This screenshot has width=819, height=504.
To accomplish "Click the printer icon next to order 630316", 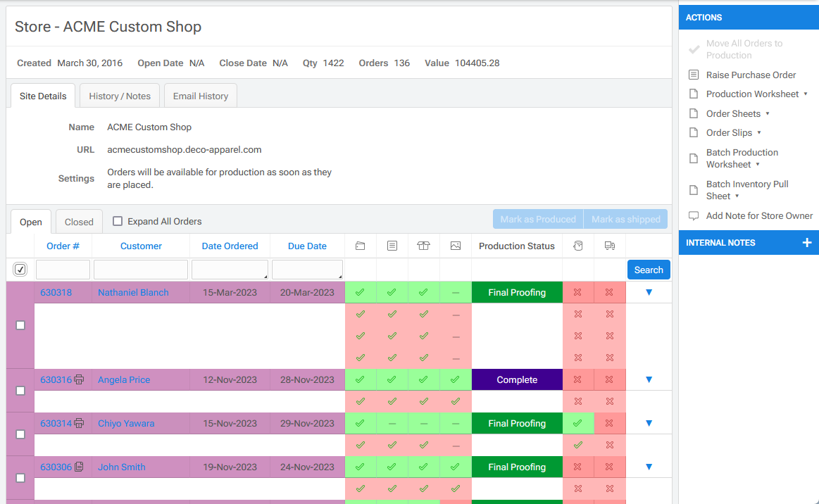I will (x=79, y=379).
